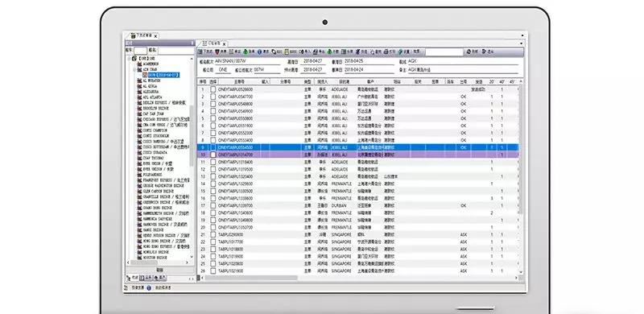The width and height of the screenshot is (644, 314).
Task: Select the BROOKLYN BRIDGE vessel in the tree
Action: coord(155,108)
